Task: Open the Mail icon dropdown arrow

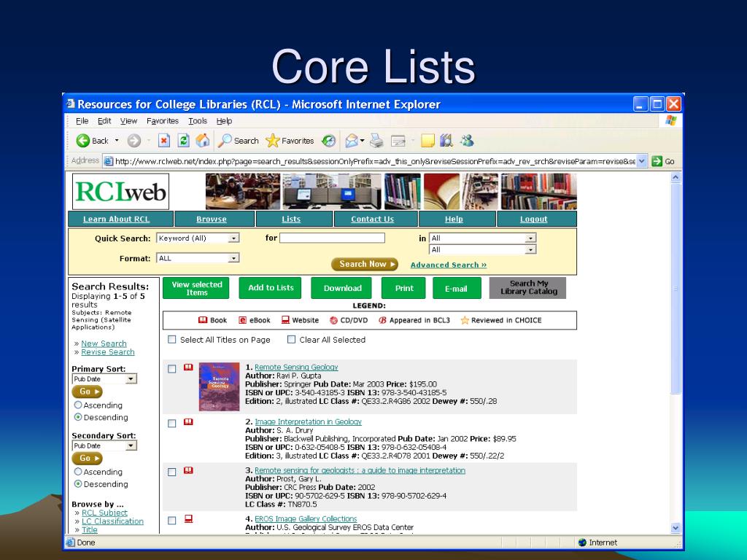Action: 362,141
